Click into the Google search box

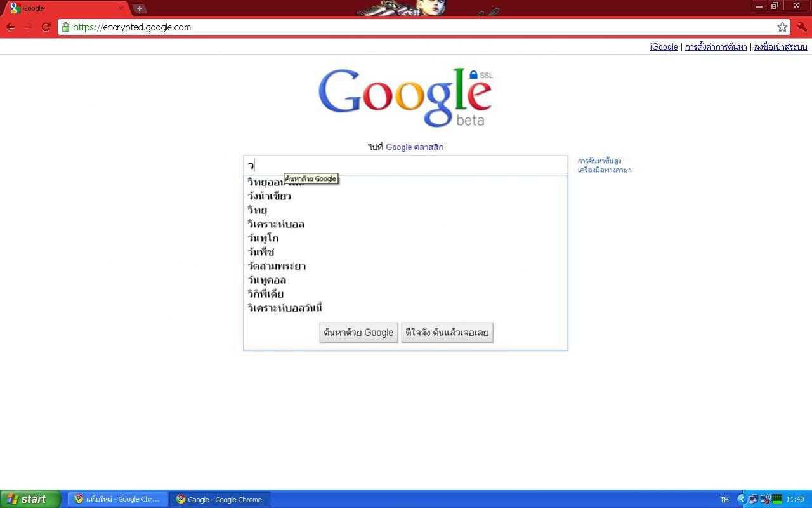tap(405, 165)
